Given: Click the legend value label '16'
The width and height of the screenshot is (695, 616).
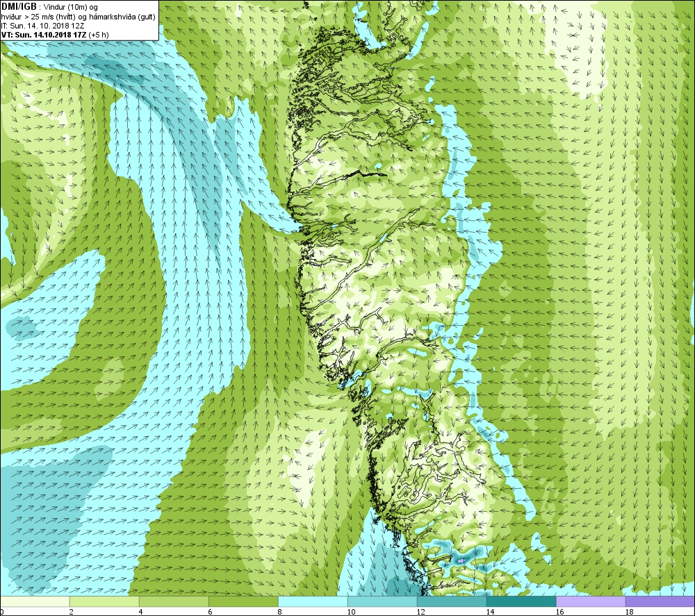Looking at the screenshot, I should pos(559,612).
